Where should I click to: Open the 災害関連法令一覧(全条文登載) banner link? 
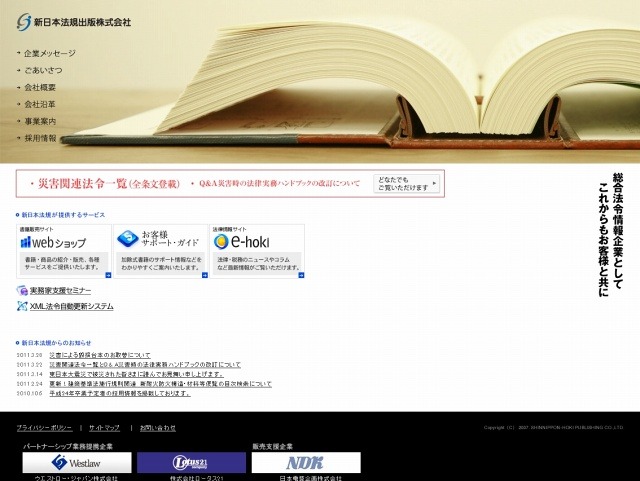point(106,184)
